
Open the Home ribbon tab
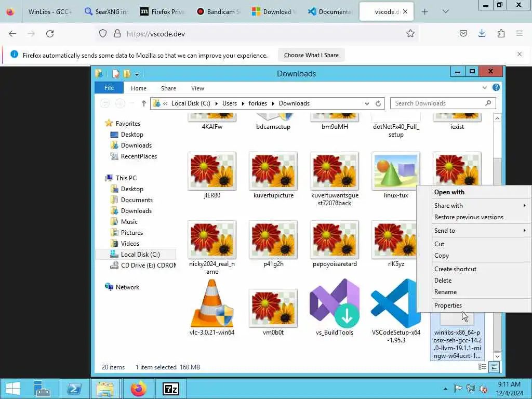tap(138, 88)
